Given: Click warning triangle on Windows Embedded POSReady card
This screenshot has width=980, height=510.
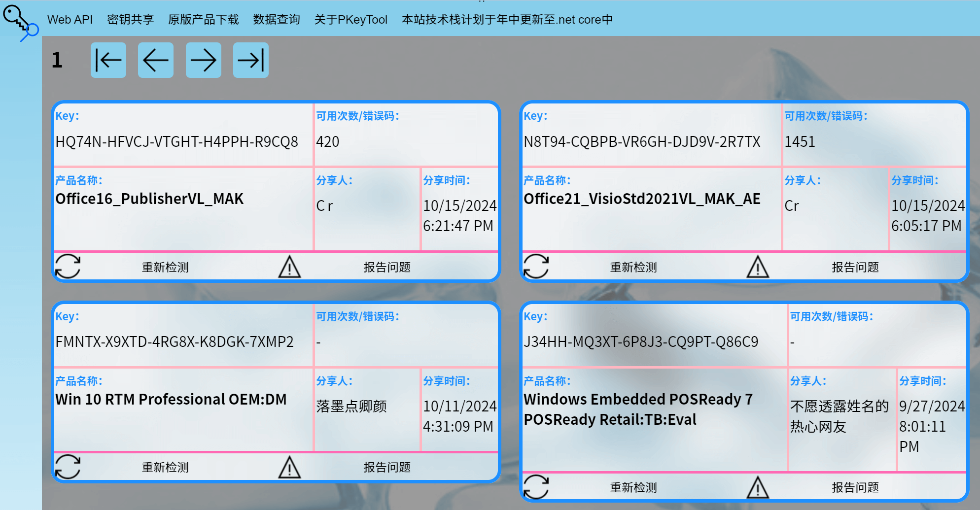Looking at the screenshot, I should pyautogui.click(x=757, y=487).
